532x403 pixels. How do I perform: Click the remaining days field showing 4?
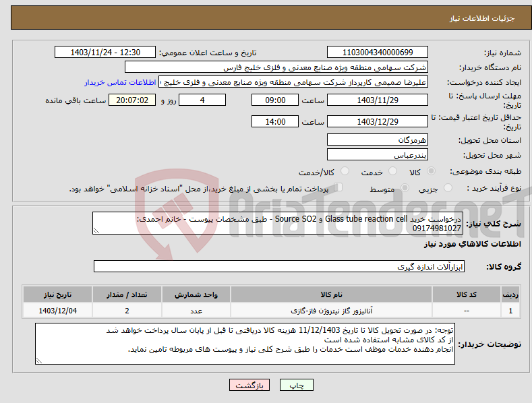coord(202,100)
